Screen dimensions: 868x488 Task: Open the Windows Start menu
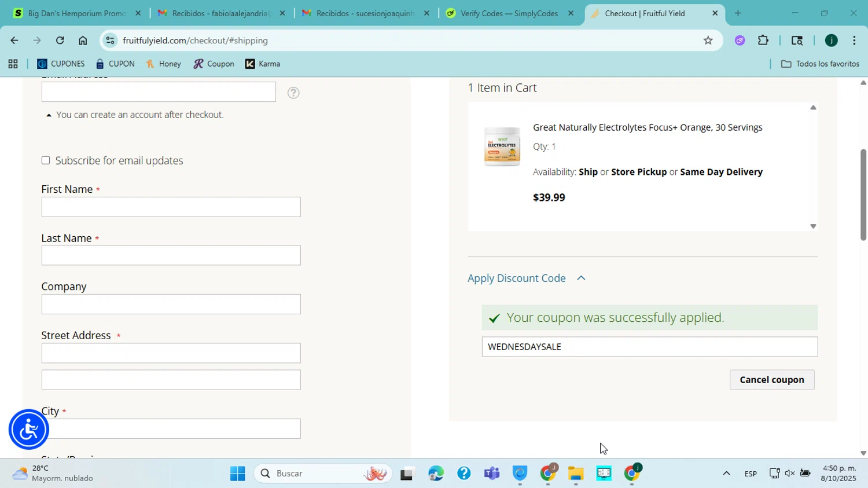click(x=237, y=474)
